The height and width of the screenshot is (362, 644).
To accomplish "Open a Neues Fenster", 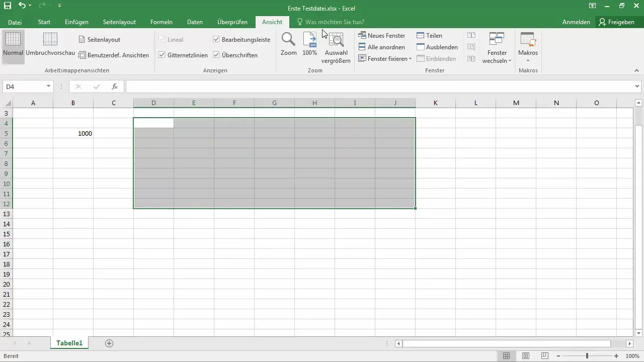I will [382, 36].
